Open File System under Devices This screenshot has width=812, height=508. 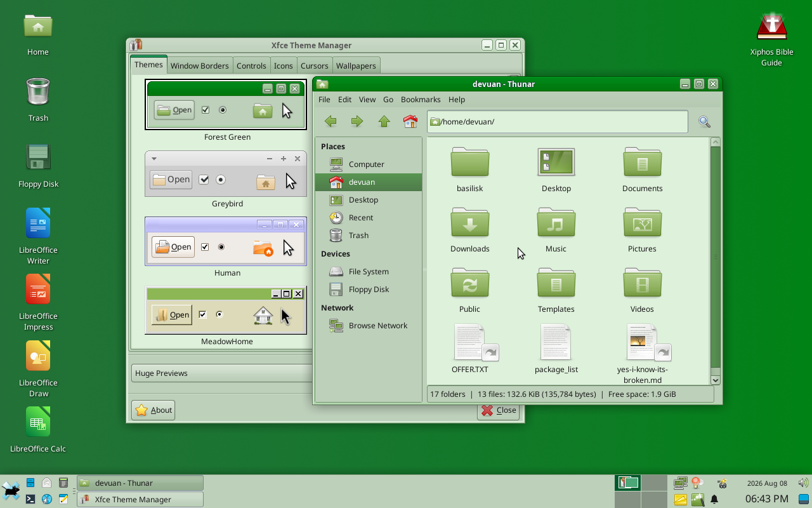[x=369, y=271]
